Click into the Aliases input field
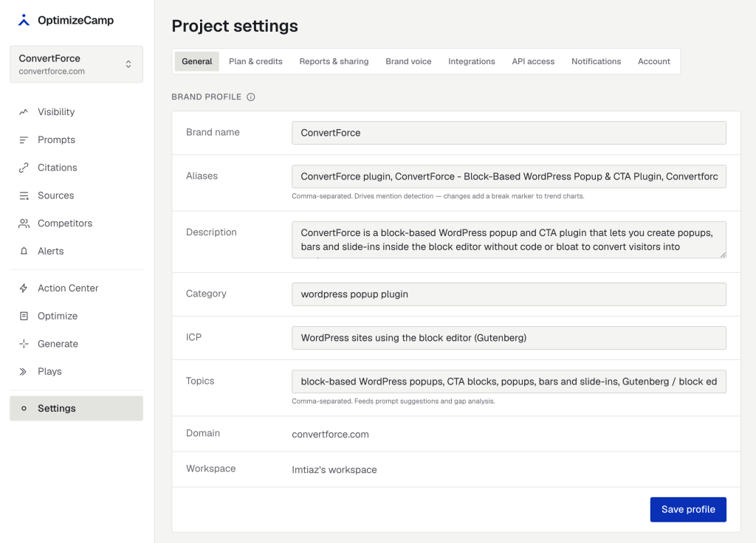 [509, 176]
